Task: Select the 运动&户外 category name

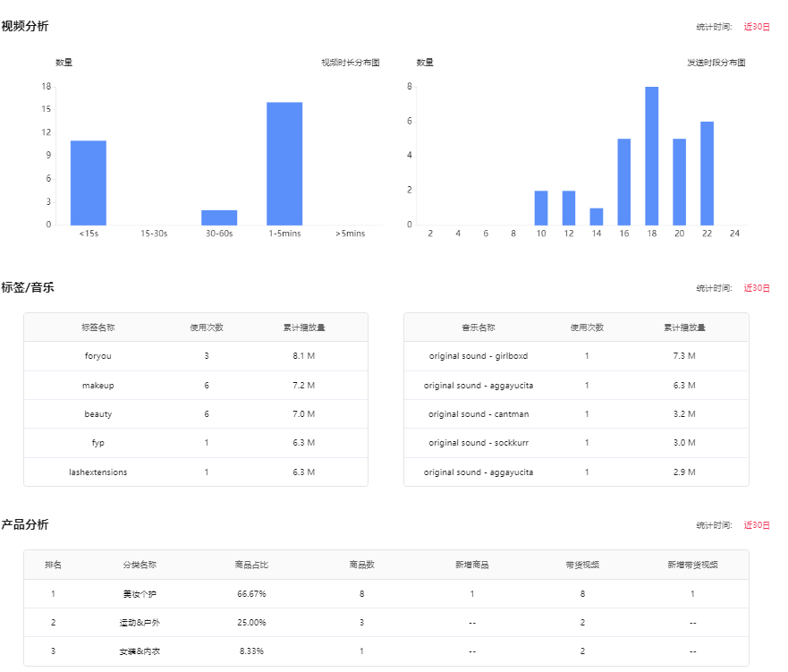Action: click(140, 623)
